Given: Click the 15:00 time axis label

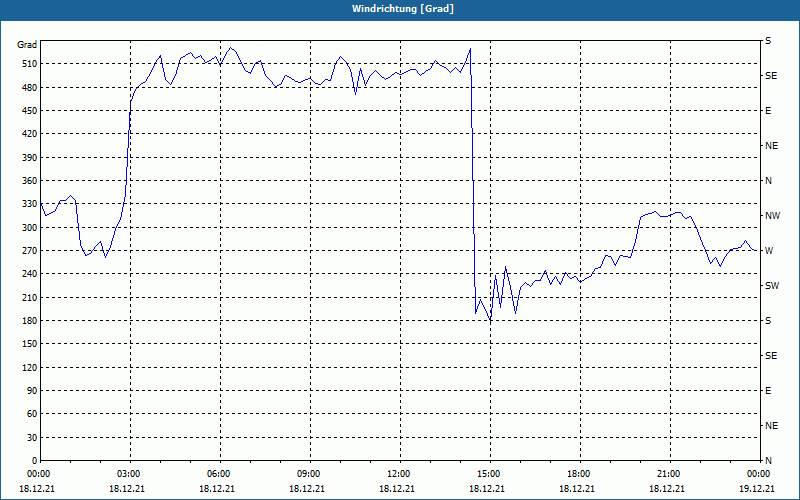Looking at the screenshot, I should [487, 474].
